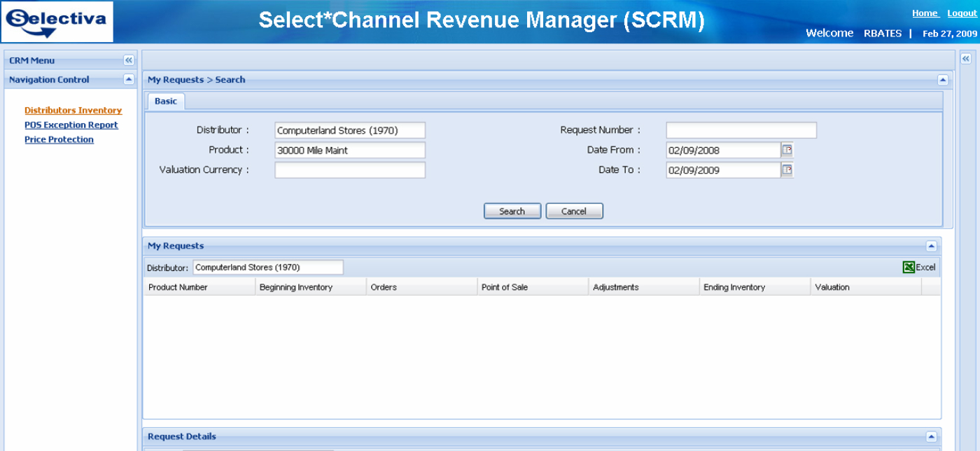Click the Date From calendar icon
The width and height of the screenshot is (980, 451).
(787, 150)
